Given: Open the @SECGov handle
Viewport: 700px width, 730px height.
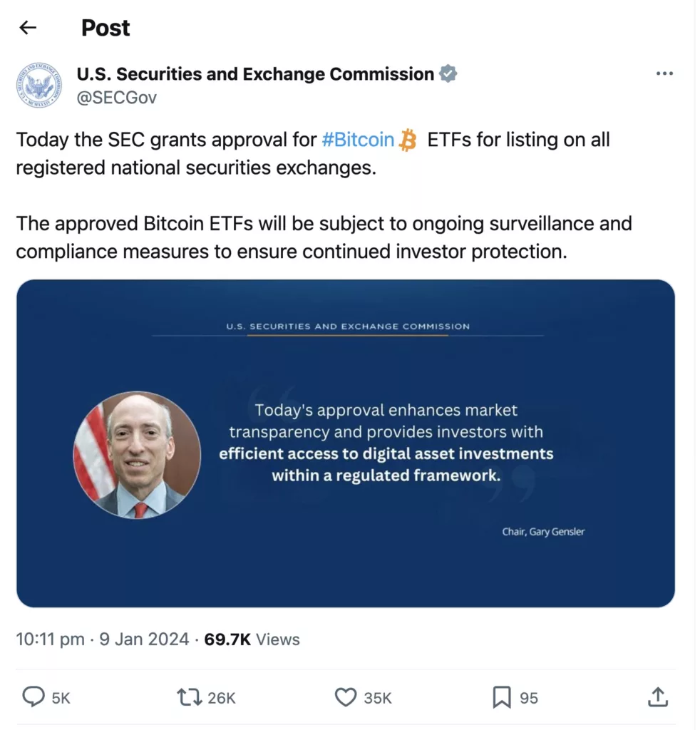Looking at the screenshot, I should click(116, 98).
